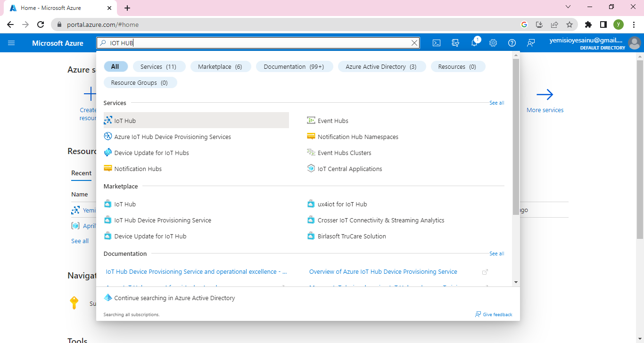This screenshot has width=644, height=343.
Task: Clear the search box with the X
Action: pos(414,43)
